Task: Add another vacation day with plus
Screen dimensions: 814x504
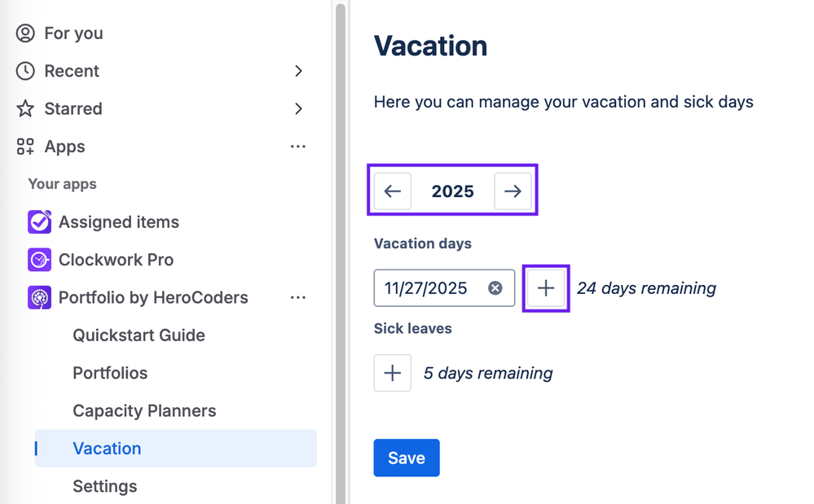Action: 546,288
